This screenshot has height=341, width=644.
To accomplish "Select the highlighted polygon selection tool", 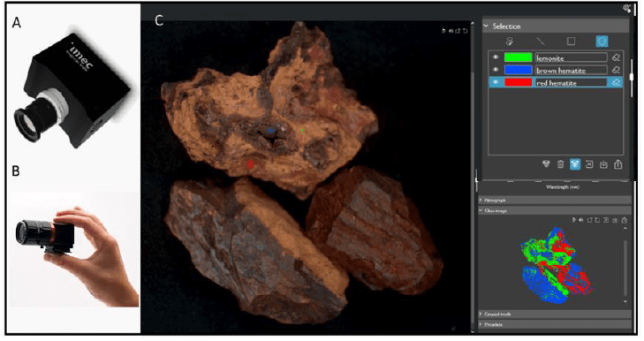I will click(602, 42).
